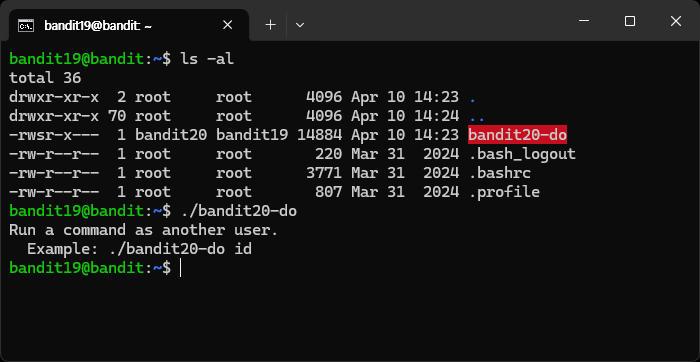Viewport: 700px width, 362px height.
Task: Click the highlighted bandit20-do filename
Action: pyautogui.click(x=517, y=135)
